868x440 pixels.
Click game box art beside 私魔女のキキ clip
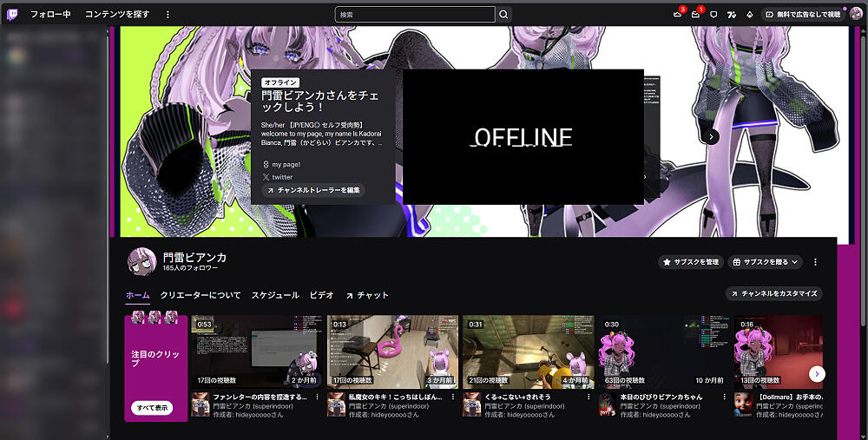pos(336,404)
